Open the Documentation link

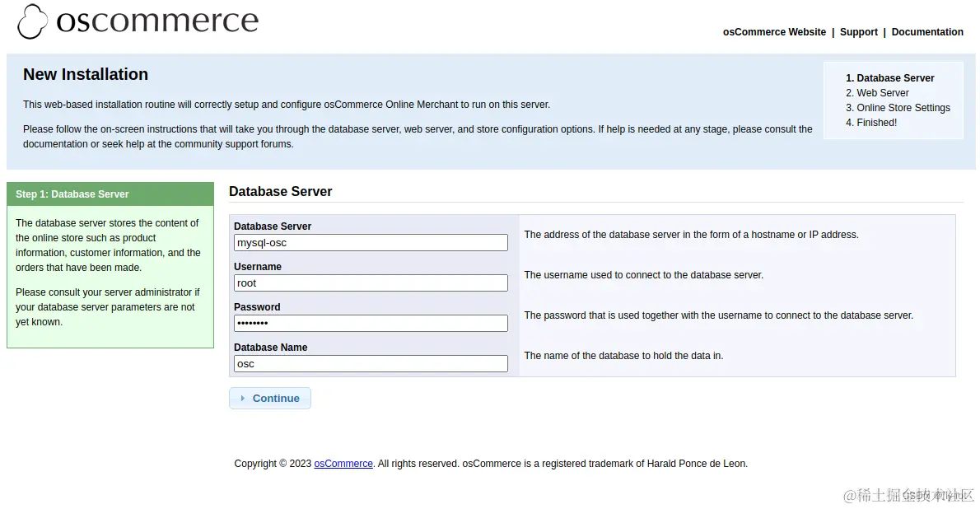(x=926, y=32)
